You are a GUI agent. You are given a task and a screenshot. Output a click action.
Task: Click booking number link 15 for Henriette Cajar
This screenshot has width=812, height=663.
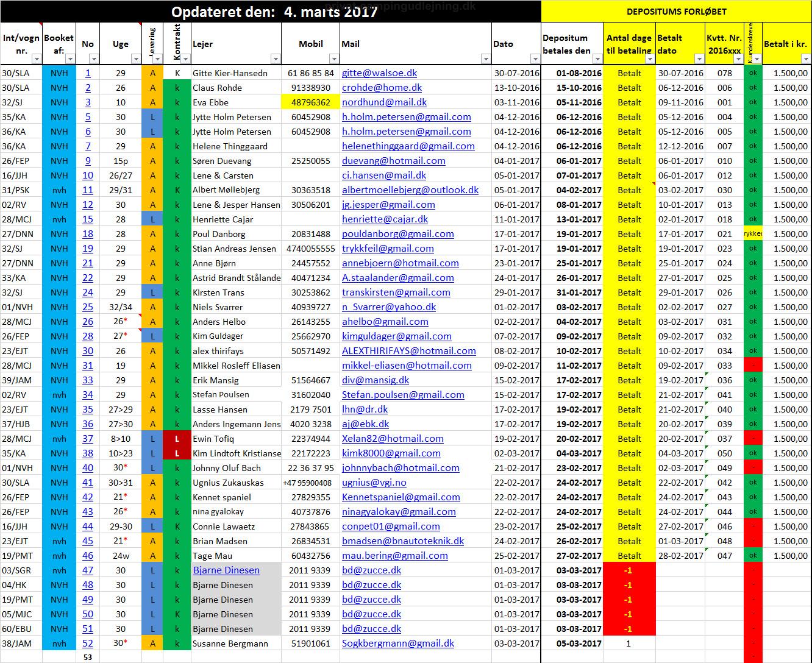88,219
